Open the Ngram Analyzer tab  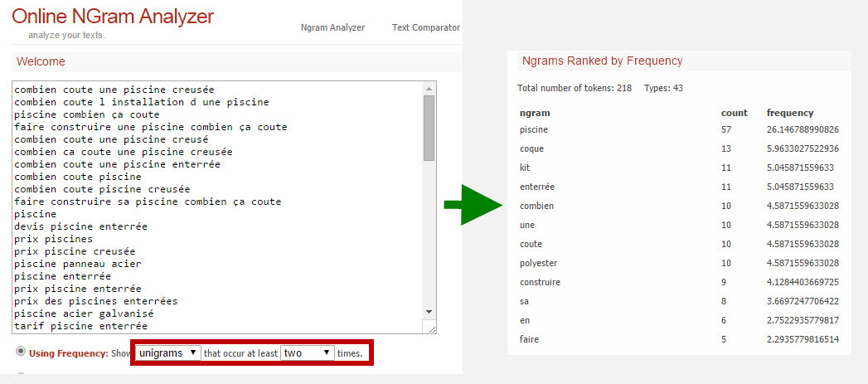tap(332, 27)
